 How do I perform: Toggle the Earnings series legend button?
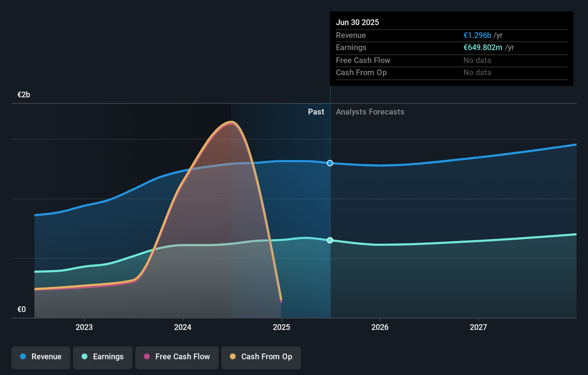pos(103,357)
